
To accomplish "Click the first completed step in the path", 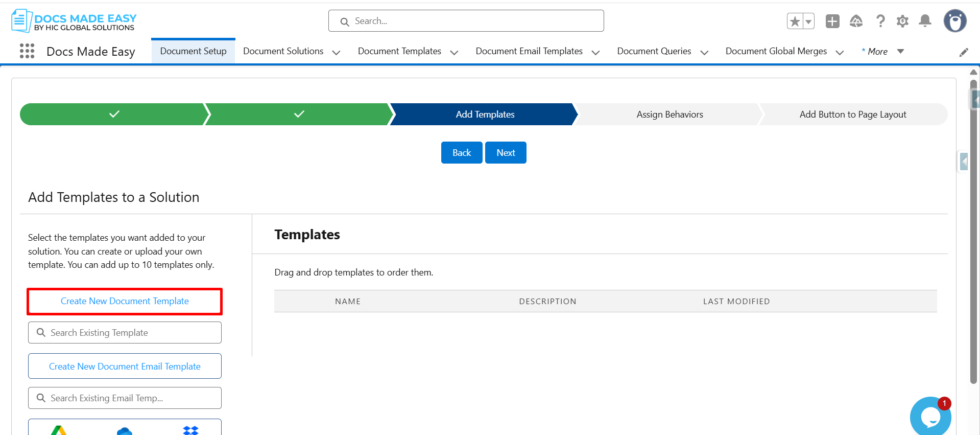I will [x=114, y=114].
